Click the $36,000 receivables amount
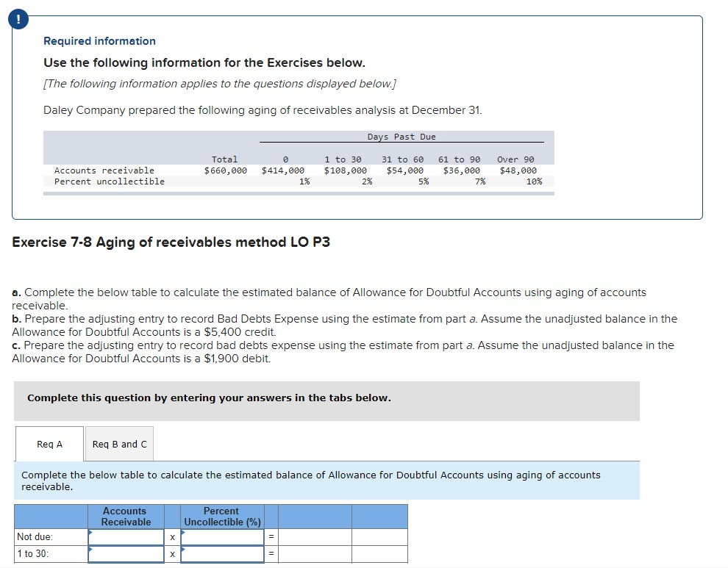 tap(462, 170)
